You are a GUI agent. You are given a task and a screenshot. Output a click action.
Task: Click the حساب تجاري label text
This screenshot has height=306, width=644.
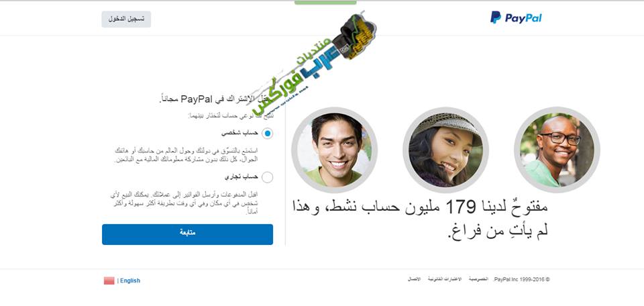(x=241, y=176)
